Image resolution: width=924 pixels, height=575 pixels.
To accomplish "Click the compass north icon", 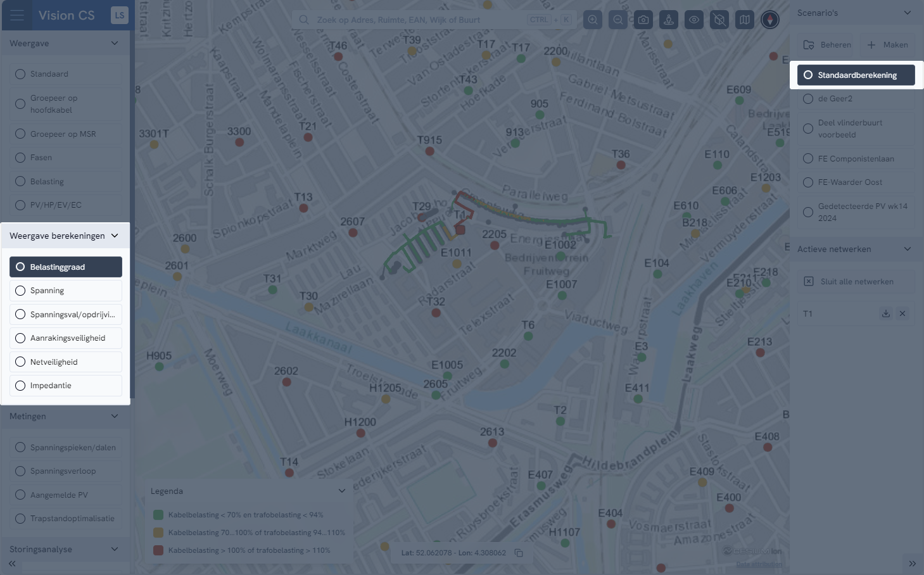I will click(x=770, y=20).
